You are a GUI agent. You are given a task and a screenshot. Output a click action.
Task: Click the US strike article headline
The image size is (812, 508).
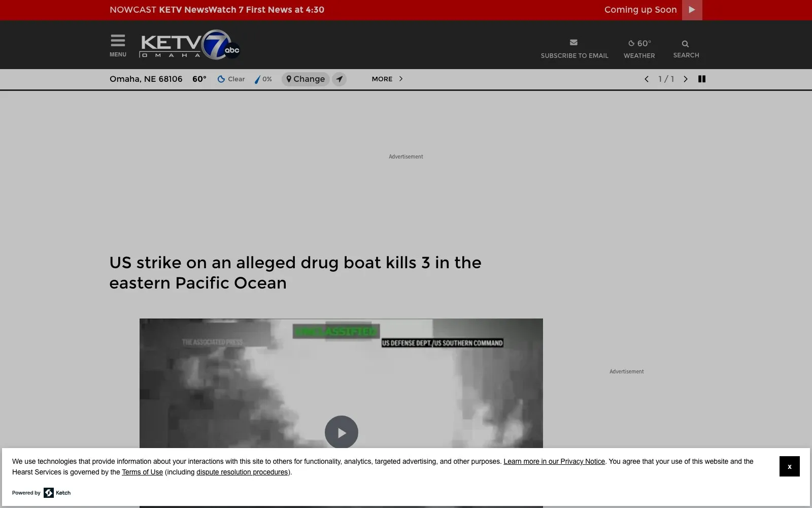pos(295,273)
